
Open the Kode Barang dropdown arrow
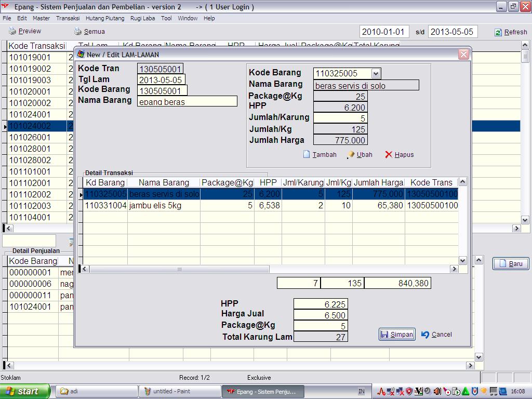(x=376, y=73)
